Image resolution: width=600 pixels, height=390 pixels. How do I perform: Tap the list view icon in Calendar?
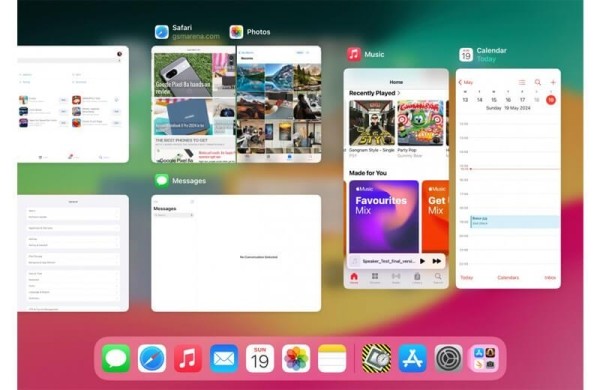[522, 82]
